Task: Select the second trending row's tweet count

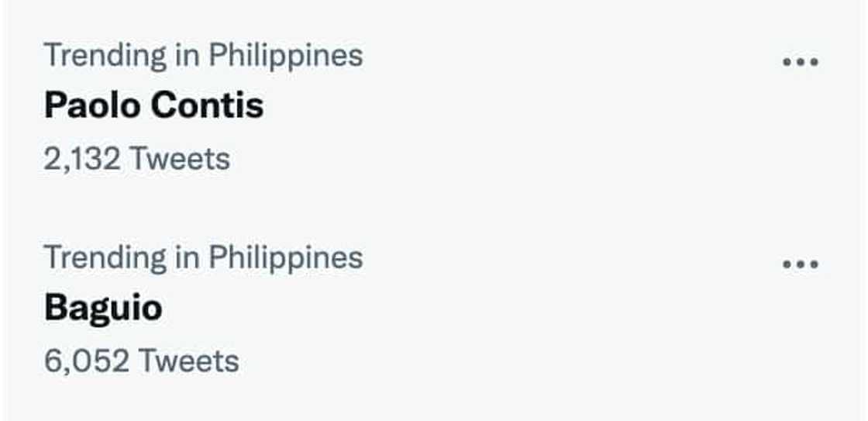Action: [x=141, y=361]
